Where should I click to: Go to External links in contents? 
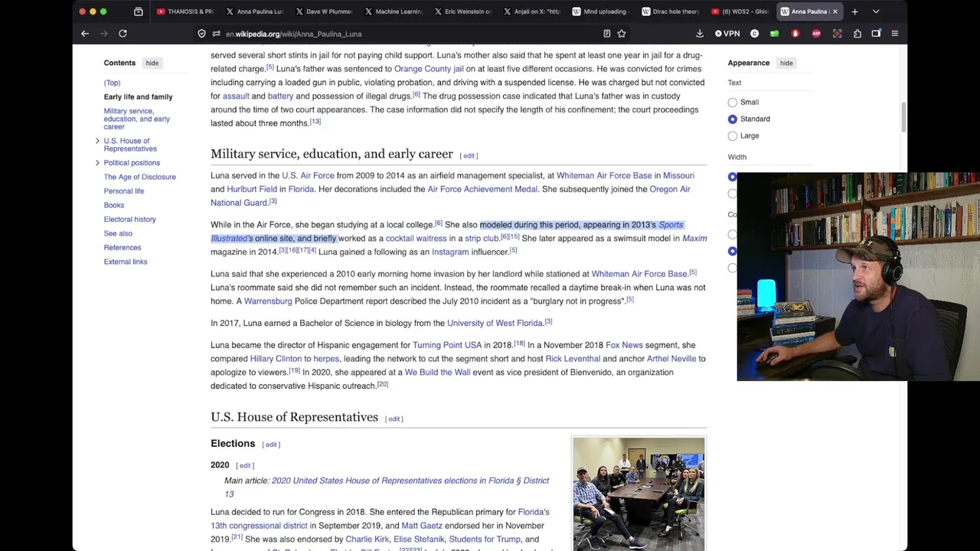(x=125, y=262)
